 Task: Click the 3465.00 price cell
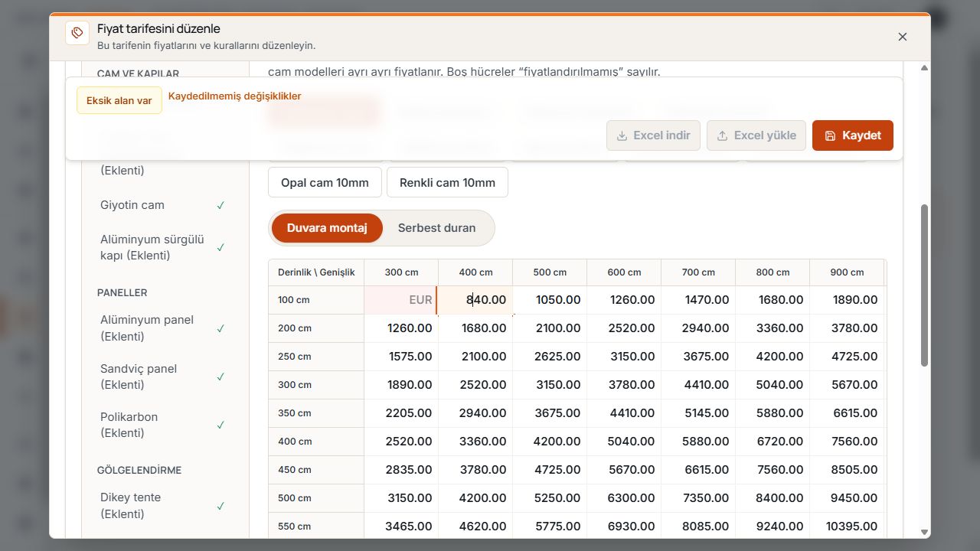(x=400, y=527)
